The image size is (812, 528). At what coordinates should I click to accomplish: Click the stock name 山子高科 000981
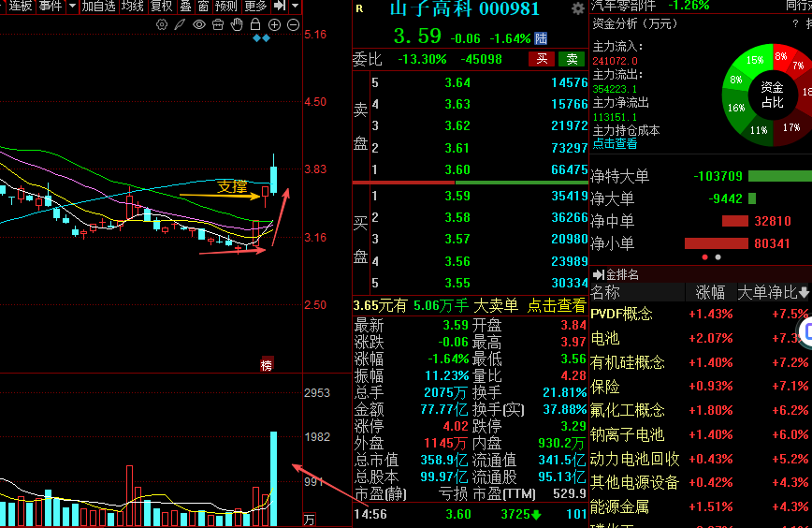(465, 8)
